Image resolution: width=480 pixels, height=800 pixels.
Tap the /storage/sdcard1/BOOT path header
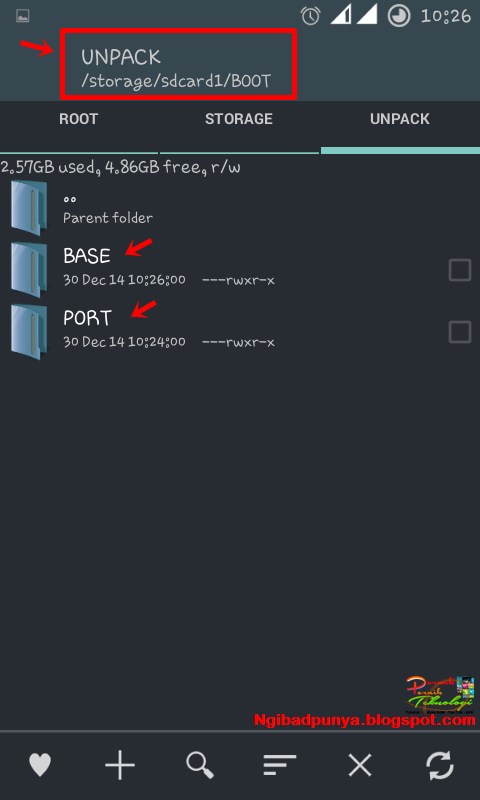point(176,81)
